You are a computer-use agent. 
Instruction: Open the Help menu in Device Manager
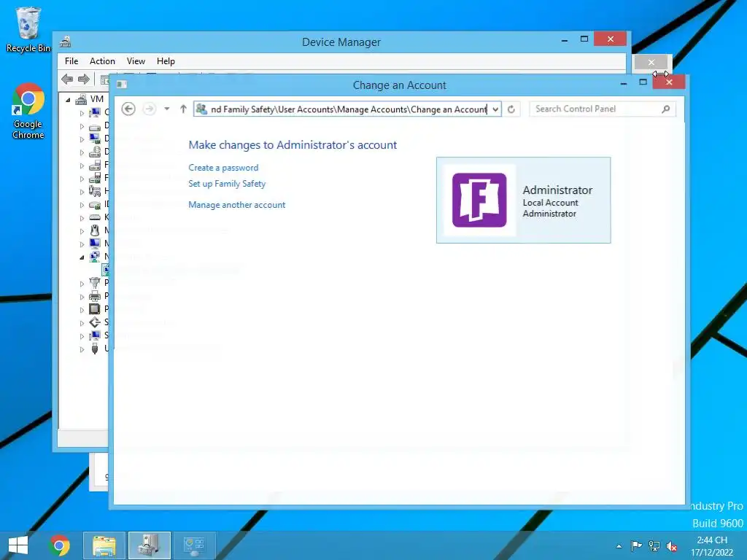point(166,61)
